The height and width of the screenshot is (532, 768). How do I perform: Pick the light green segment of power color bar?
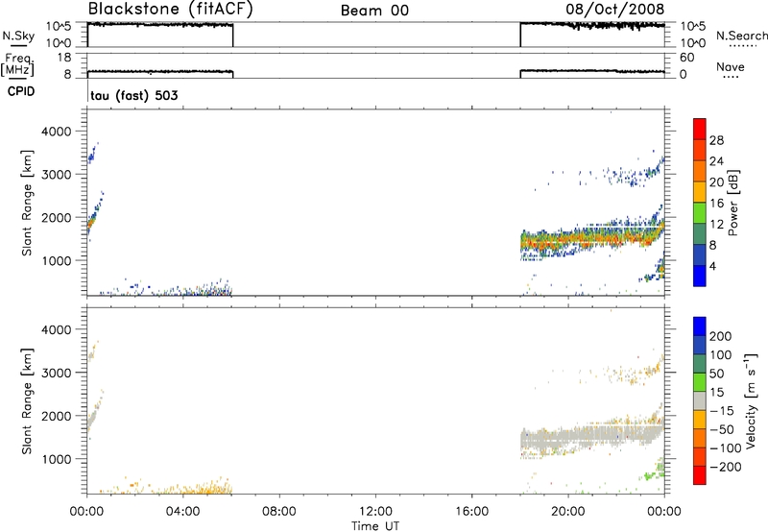point(700,212)
